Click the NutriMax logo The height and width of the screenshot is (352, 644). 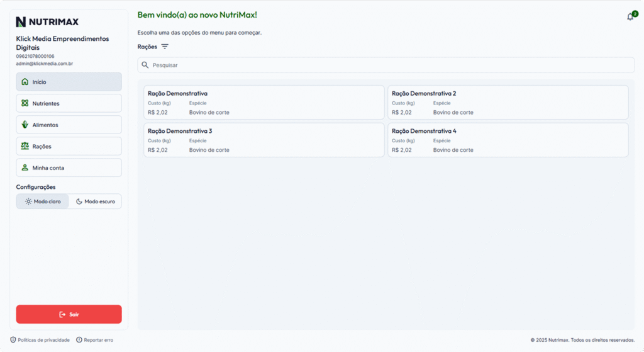[48, 22]
